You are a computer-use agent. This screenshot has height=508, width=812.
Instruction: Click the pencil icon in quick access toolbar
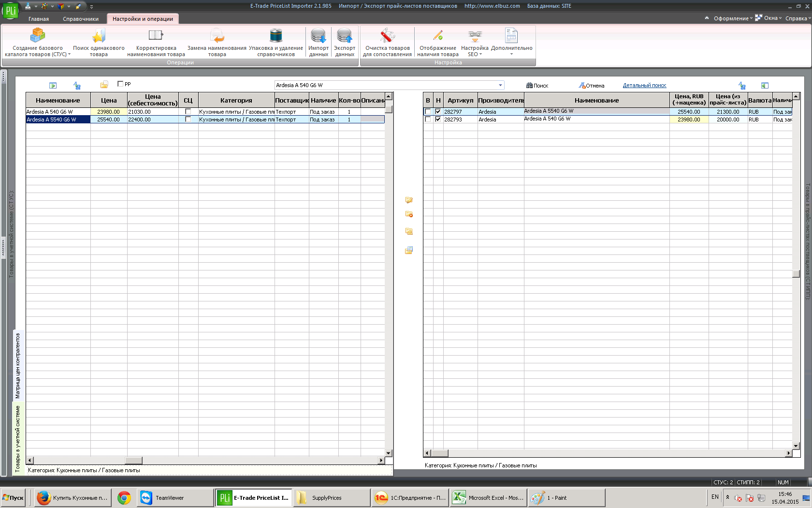(x=78, y=6)
